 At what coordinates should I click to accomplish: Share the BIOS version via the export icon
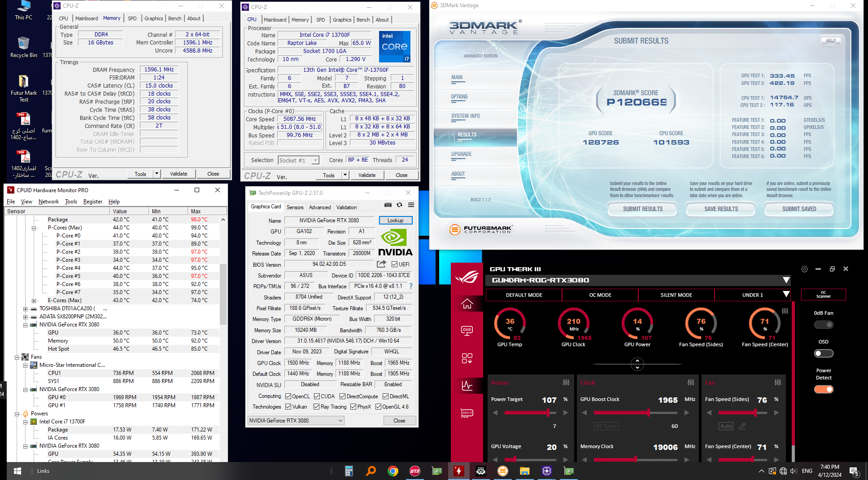tap(381, 264)
